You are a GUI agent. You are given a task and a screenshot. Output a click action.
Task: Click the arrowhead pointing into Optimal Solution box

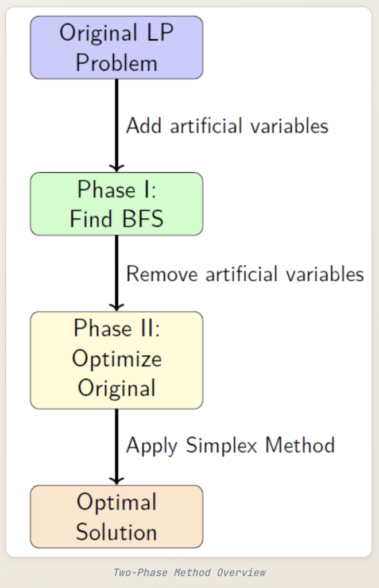coord(117,480)
